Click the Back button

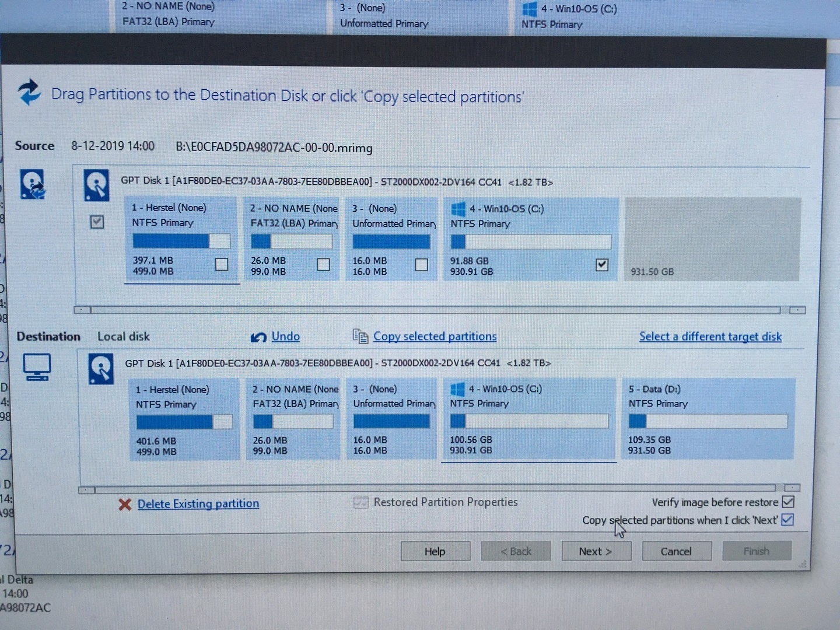click(516, 551)
